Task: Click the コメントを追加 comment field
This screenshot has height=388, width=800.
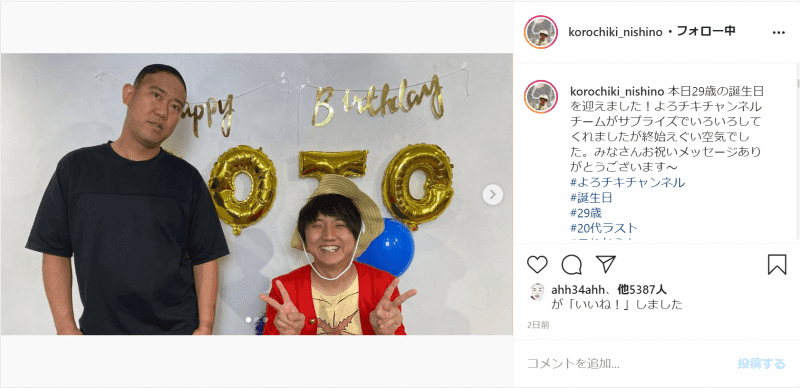Action: pyautogui.click(x=628, y=363)
